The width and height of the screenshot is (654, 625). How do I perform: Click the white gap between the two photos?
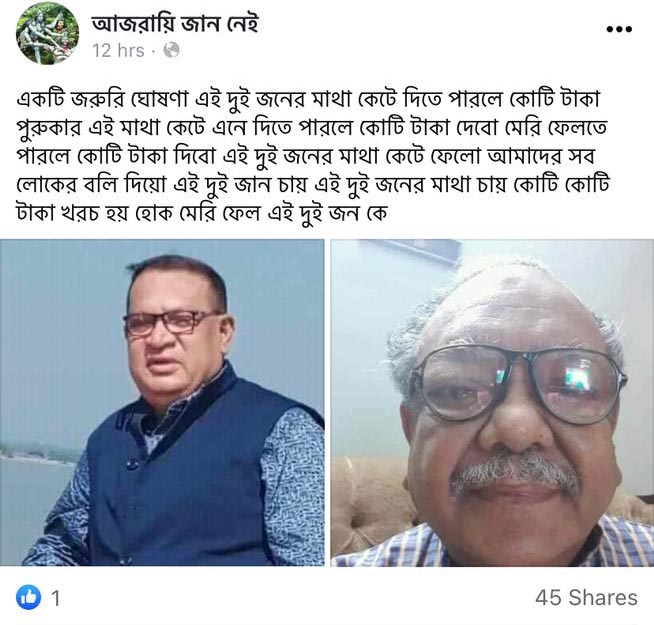[328, 403]
